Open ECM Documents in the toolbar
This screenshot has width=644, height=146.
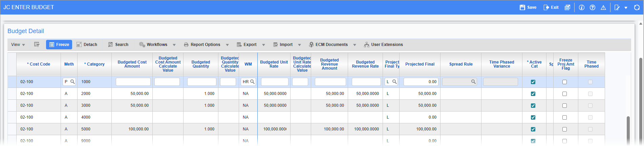[x=328, y=45]
